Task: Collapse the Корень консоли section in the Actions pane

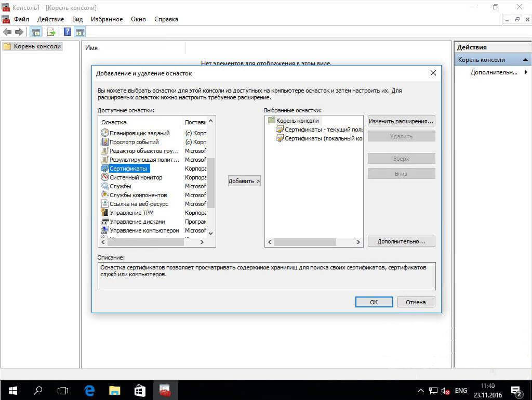Action: (525, 60)
